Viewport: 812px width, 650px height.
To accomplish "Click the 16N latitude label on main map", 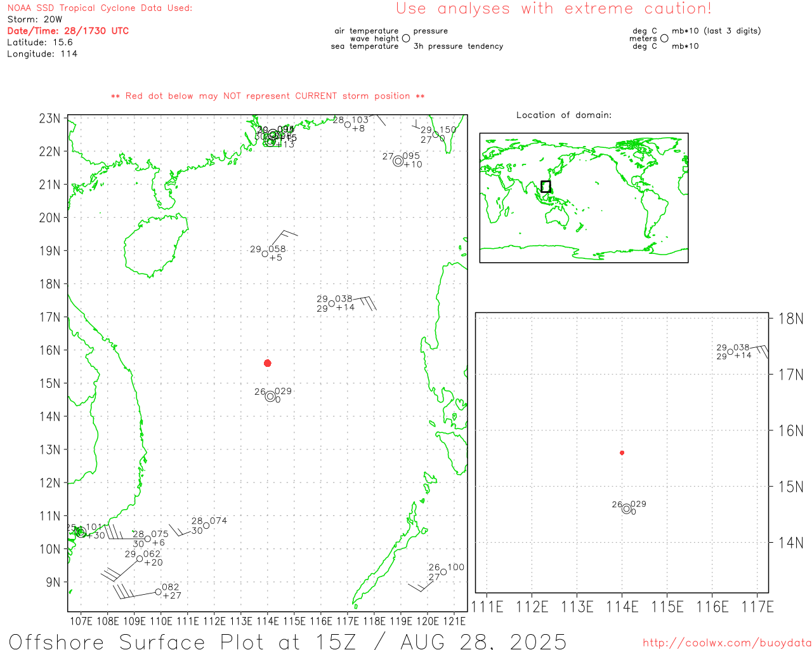I will click(49, 350).
